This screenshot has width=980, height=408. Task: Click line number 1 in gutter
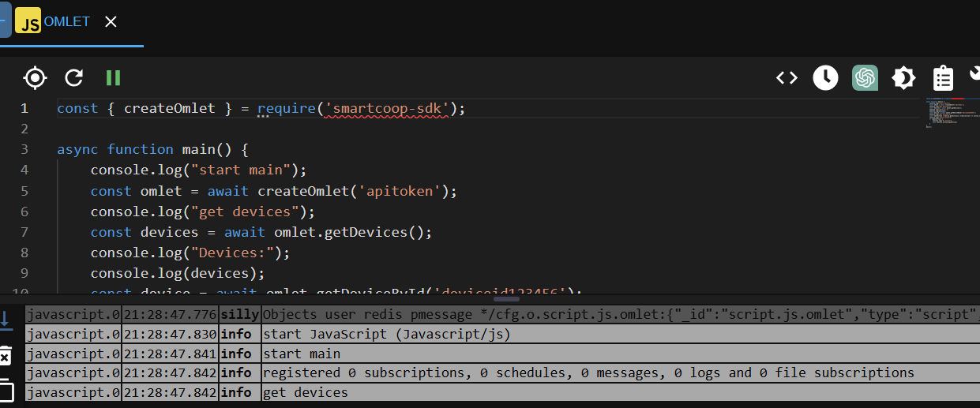[x=24, y=108]
